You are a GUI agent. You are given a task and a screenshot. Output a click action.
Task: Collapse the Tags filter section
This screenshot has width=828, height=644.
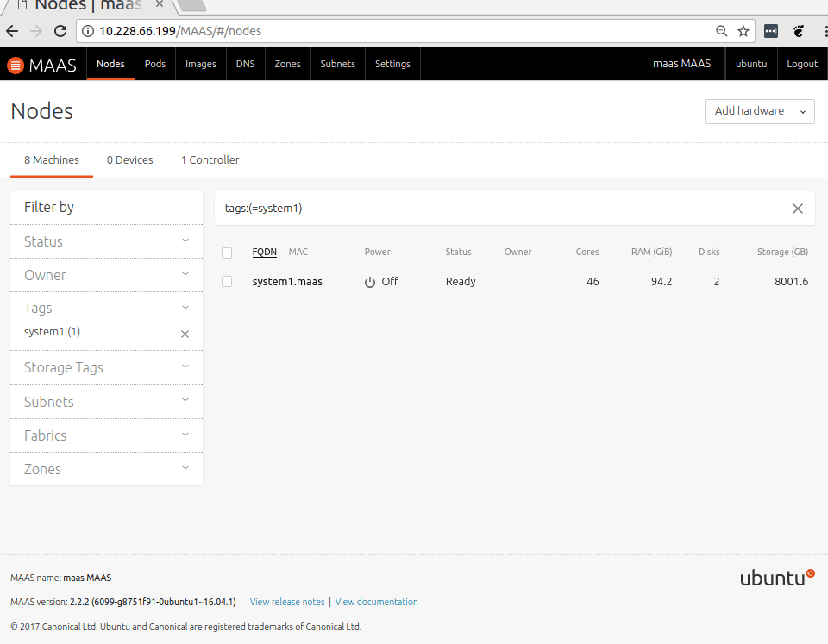coord(106,308)
